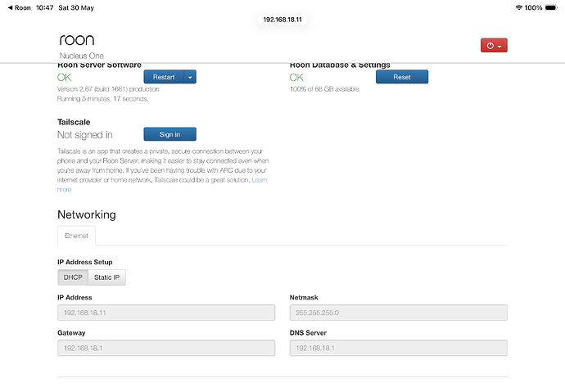Expand the Restart button dropdown arrow

click(x=190, y=77)
